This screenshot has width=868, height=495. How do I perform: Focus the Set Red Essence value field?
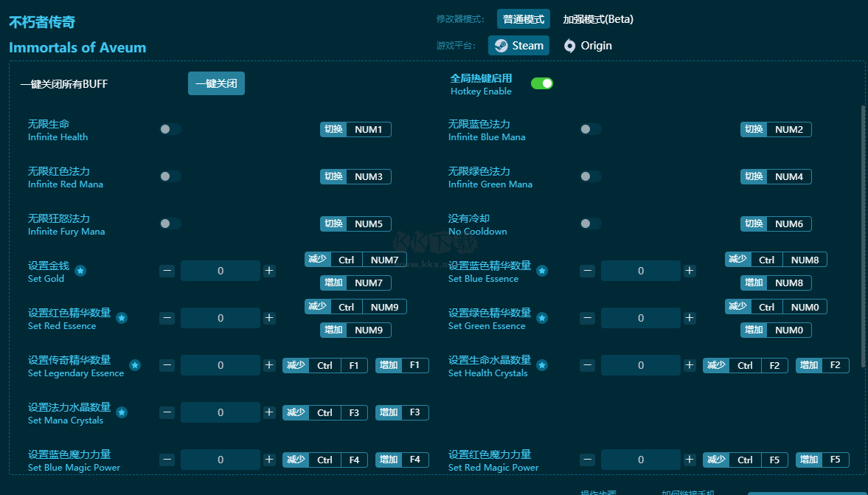point(221,318)
